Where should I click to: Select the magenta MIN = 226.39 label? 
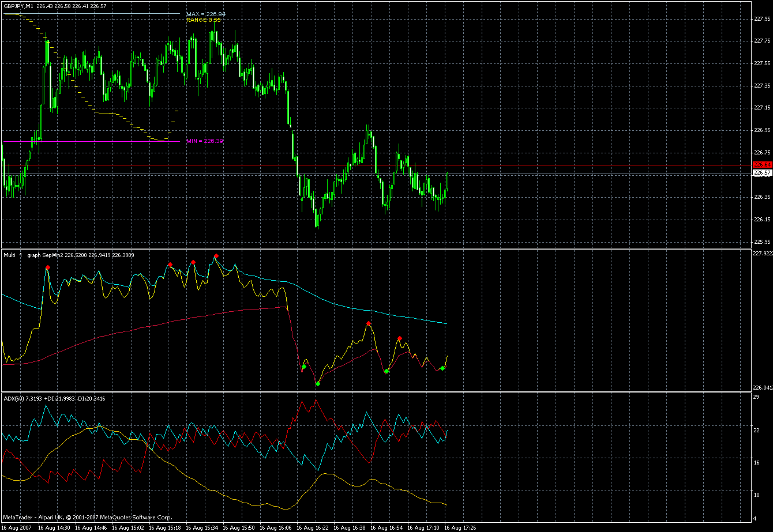point(204,141)
